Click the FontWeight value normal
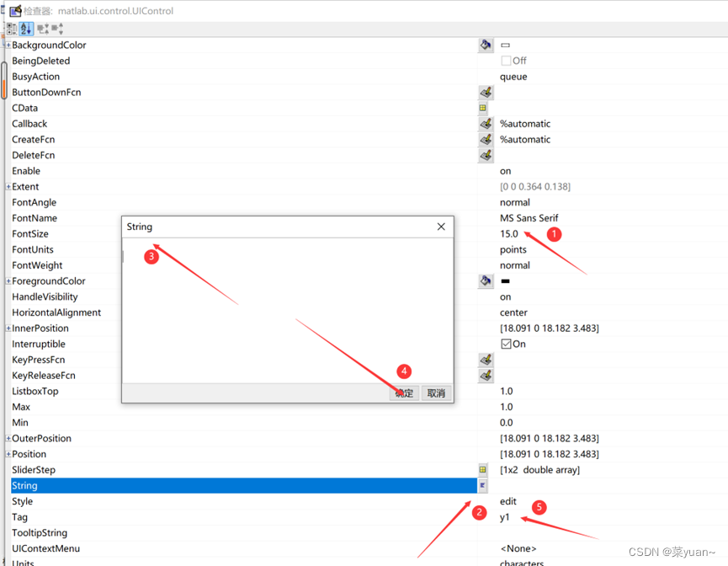728x566 pixels. (515, 265)
